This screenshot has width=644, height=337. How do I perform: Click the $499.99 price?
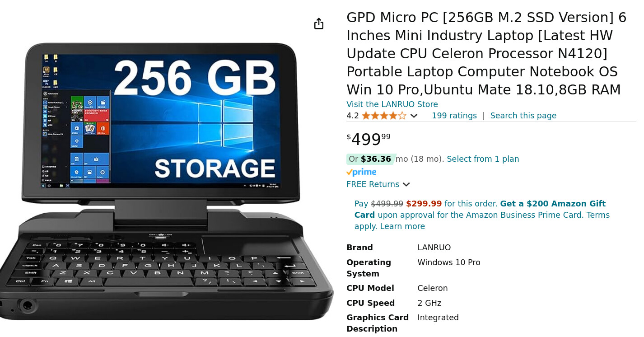click(x=369, y=139)
